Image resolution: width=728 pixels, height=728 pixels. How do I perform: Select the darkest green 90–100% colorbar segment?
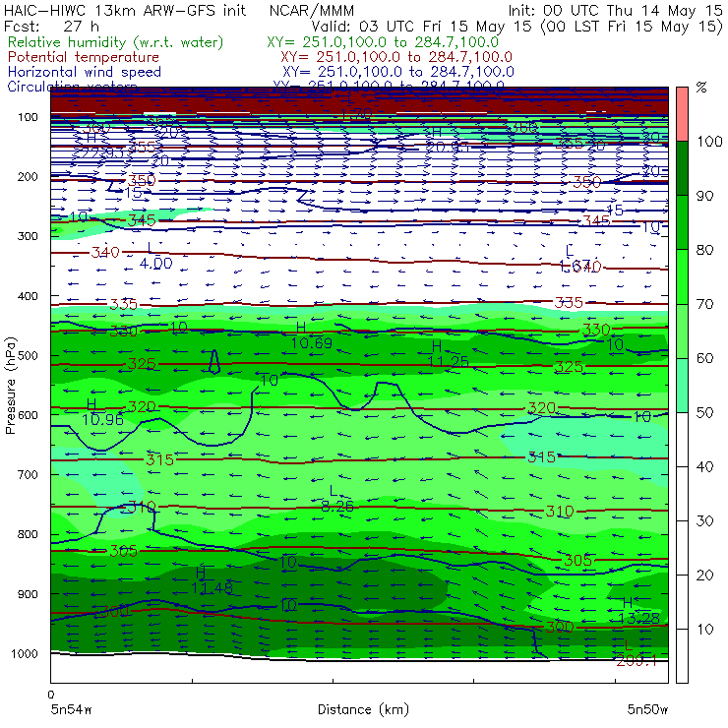(x=682, y=168)
